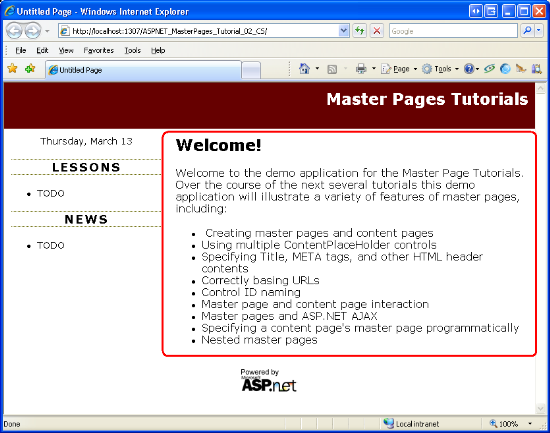Open the Page menu dropdown

(400, 69)
